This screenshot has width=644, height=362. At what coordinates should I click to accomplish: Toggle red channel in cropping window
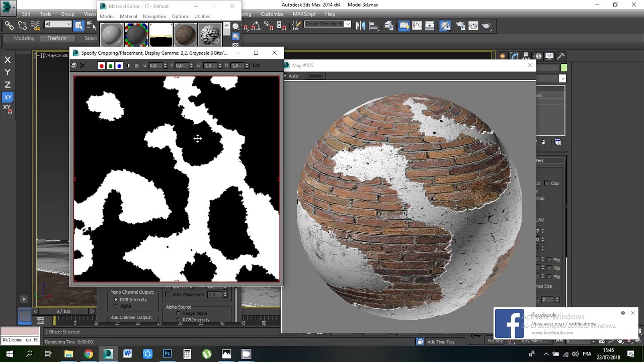pos(101,65)
